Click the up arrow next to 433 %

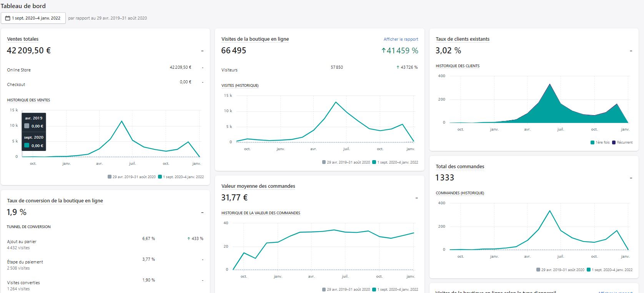click(188, 238)
